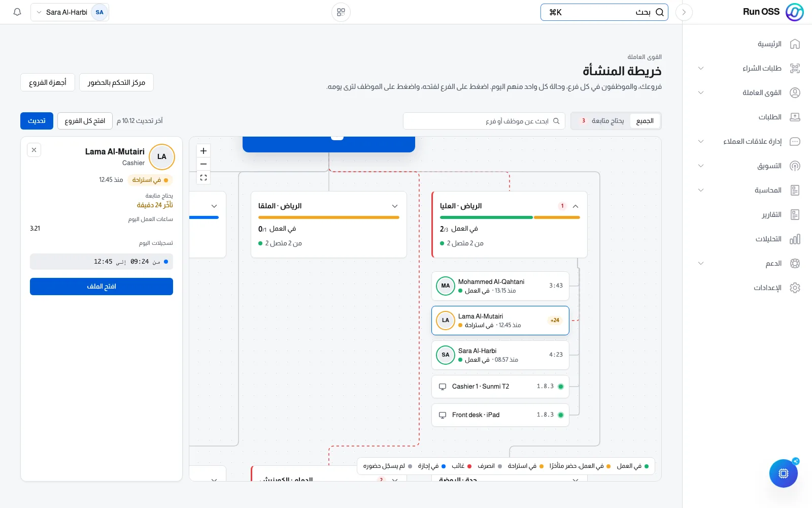The image size is (812, 508).
Task: Expand the طلبات الشراء menu chevron
Action: 701,69
